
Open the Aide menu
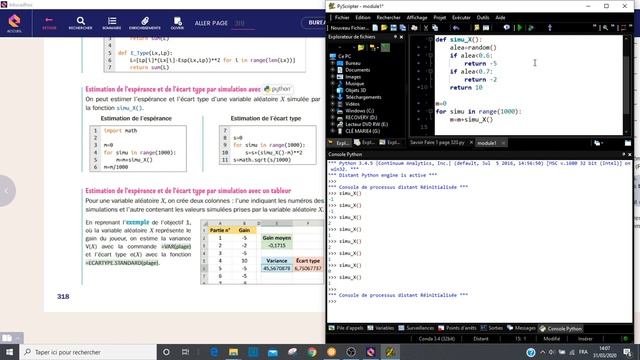pyautogui.click(x=500, y=18)
